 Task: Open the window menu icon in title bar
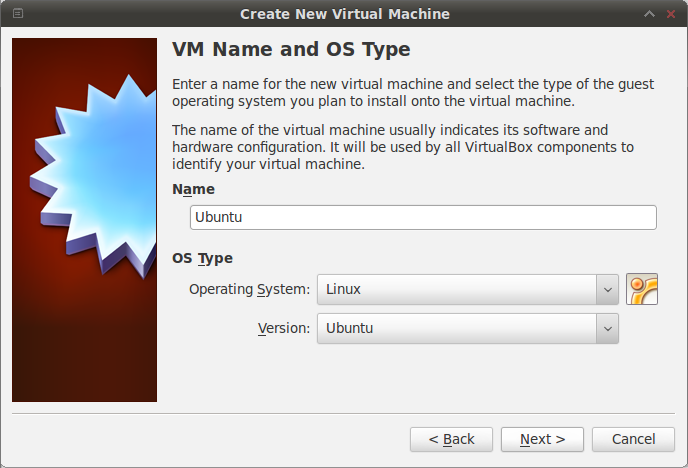coord(17,14)
